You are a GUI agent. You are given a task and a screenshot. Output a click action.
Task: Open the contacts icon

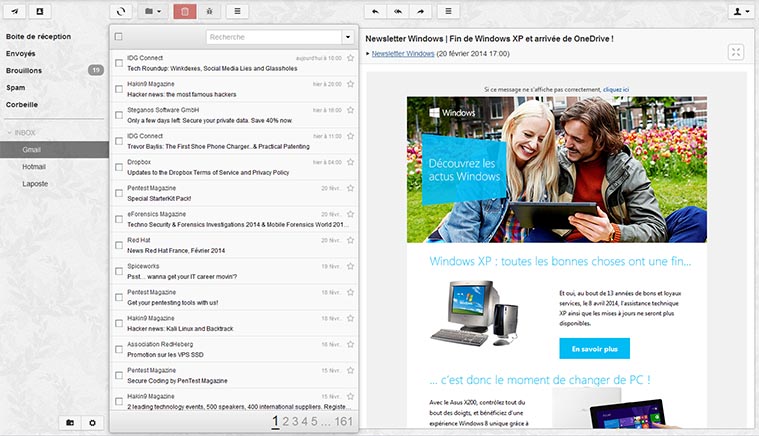(x=39, y=11)
